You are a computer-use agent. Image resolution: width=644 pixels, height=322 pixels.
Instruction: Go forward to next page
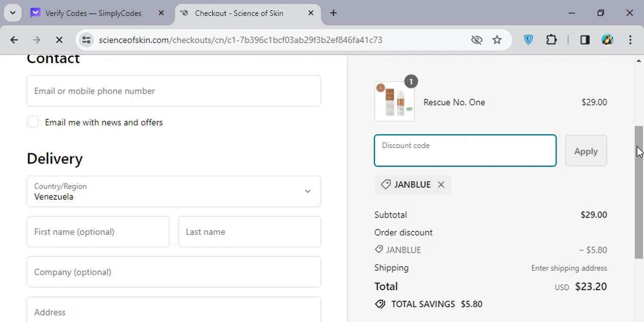pos(36,40)
